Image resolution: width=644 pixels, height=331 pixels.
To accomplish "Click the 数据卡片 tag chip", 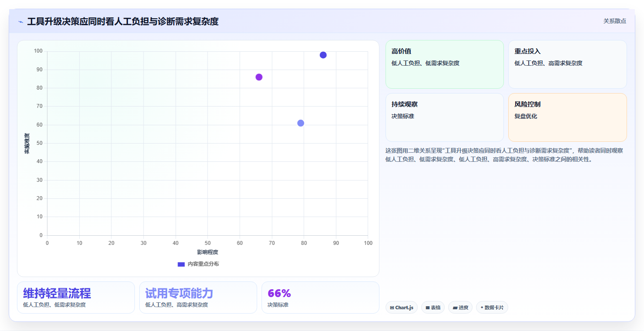I will 492,308.
